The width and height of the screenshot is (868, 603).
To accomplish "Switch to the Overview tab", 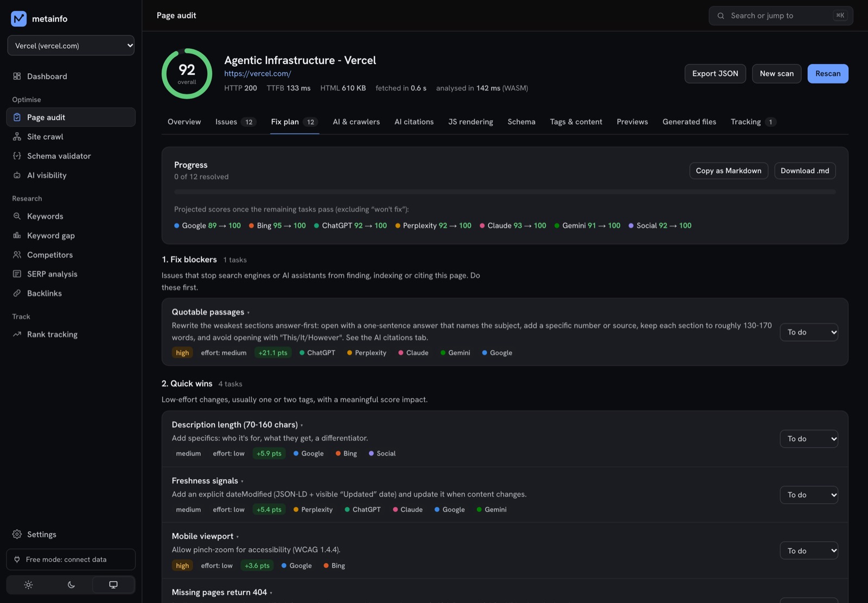I will point(184,122).
